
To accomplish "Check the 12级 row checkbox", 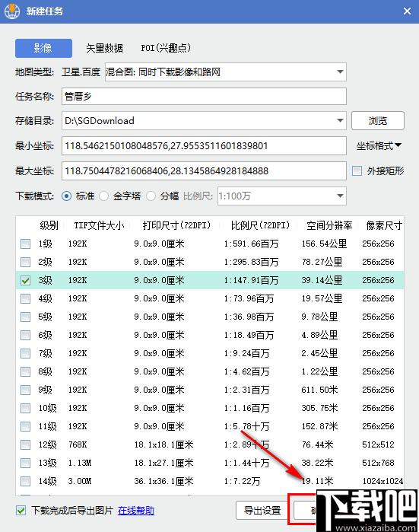I will tap(25, 444).
